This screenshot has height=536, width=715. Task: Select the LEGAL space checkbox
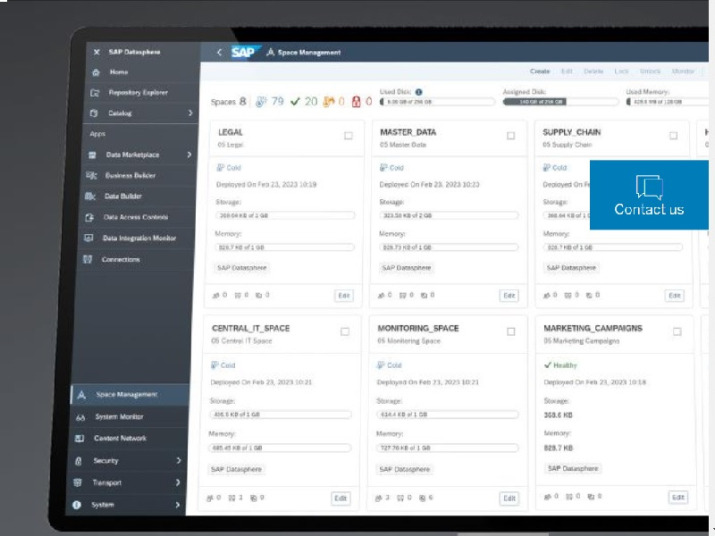click(x=348, y=135)
